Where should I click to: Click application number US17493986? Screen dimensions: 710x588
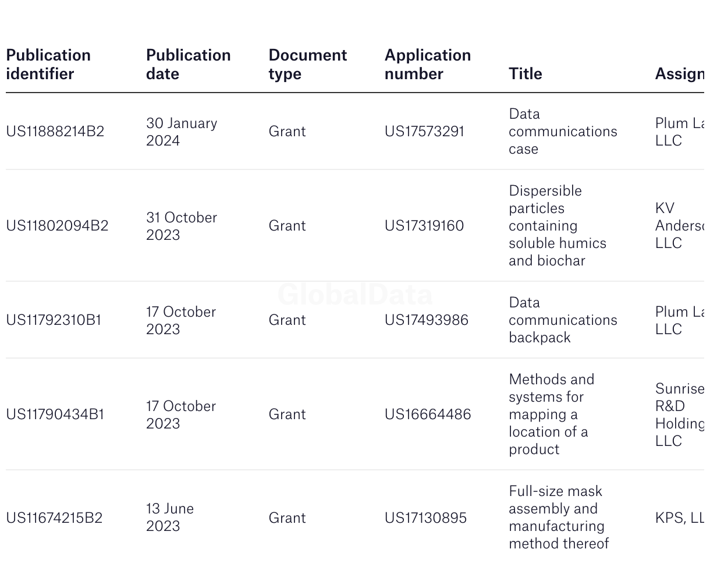427,320
